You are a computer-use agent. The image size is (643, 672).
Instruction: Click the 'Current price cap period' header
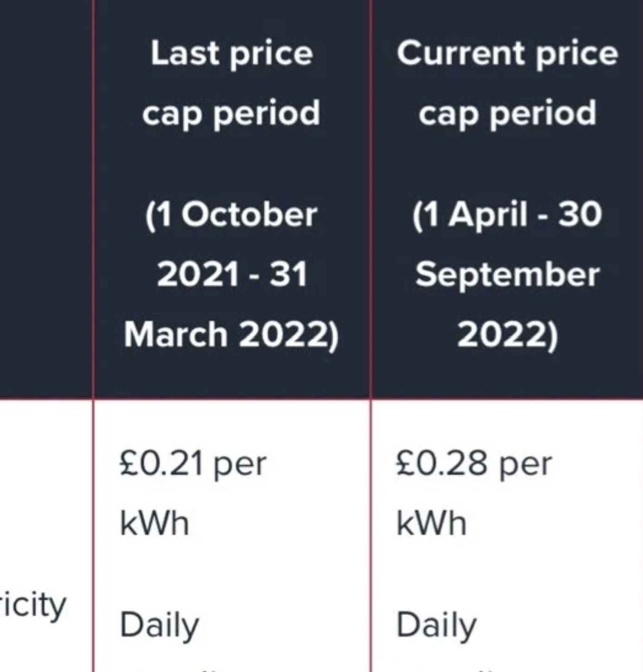(507, 83)
